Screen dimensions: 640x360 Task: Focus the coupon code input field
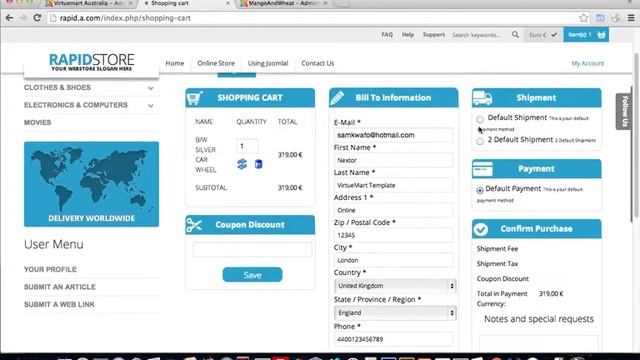click(x=252, y=249)
